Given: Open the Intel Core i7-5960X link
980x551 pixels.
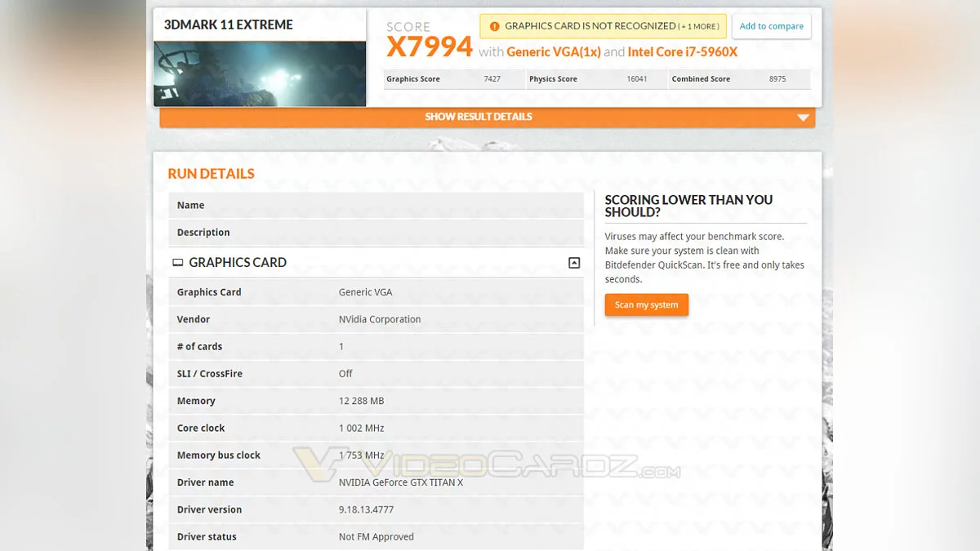Looking at the screenshot, I should coord(683,51).
